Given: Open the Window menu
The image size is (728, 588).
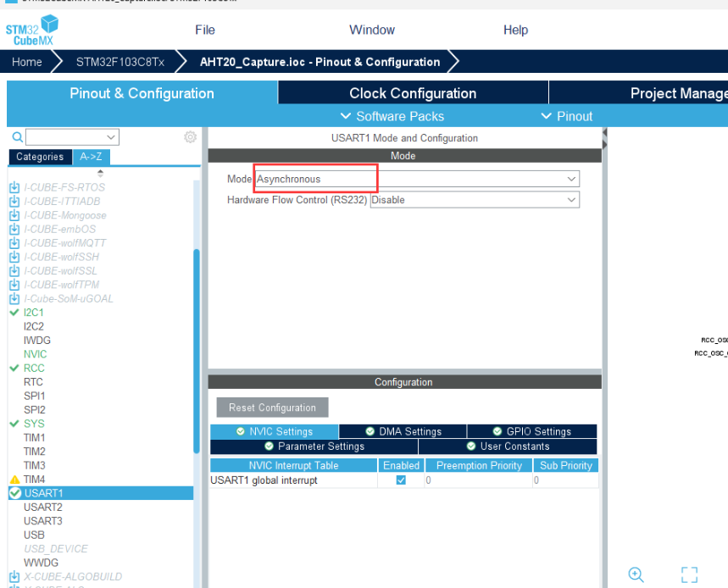Looking at the screenshot, I should (x=372, y=31).
